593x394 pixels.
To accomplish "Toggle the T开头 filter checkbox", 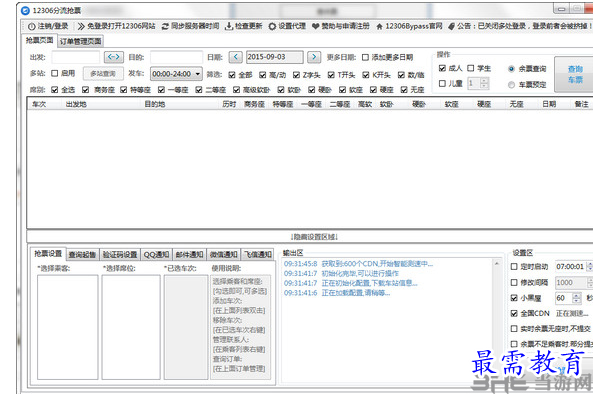I will coord(331,75).
